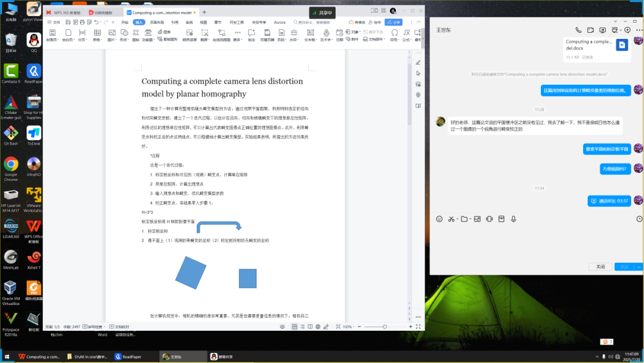
Task: Open the 审阅 review ribbon tab
Action: click(189, 22)
